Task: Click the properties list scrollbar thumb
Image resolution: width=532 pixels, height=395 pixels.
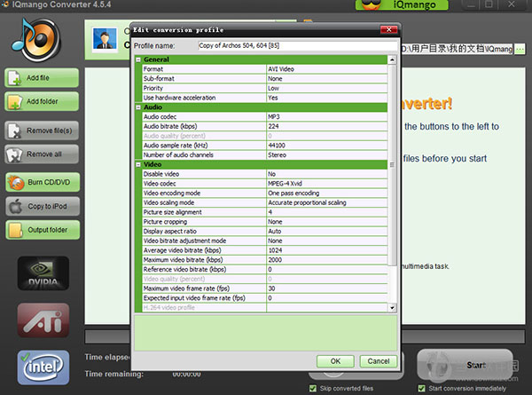Action: pos(392,165)
